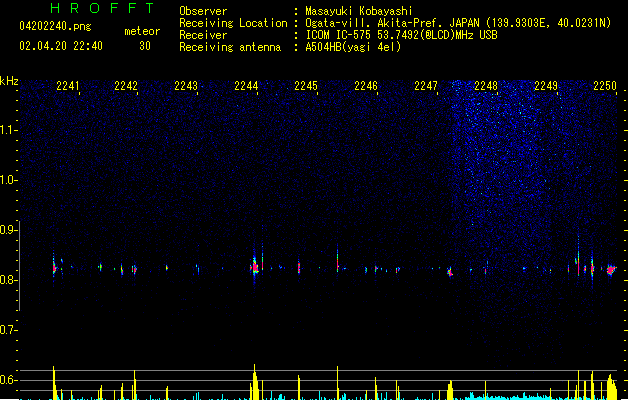
Task: Click the kHz axis unit label
Action: pyautogui.click(x=9, y=81)
